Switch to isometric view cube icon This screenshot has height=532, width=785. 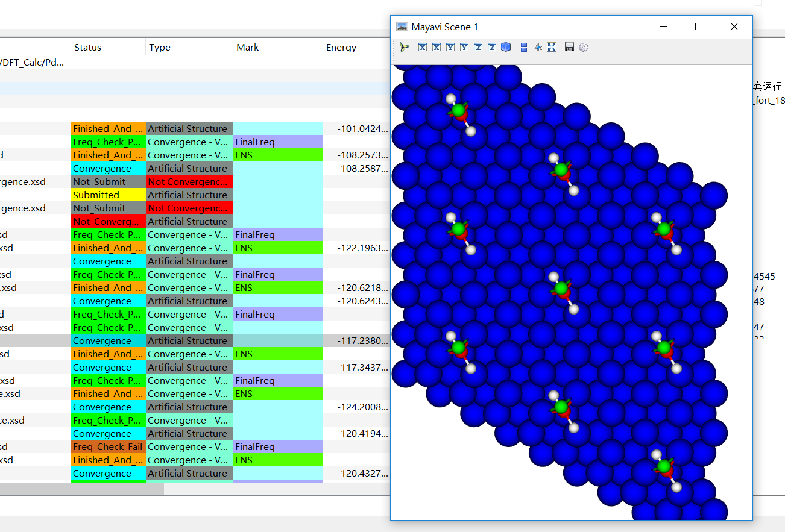pyautogui.click(x=506, y=47)
